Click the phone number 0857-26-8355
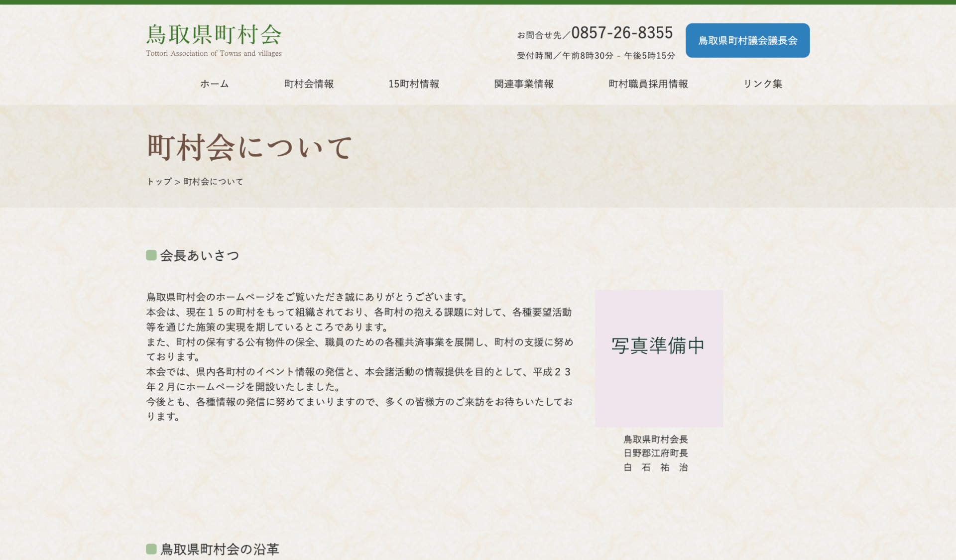The height and width of the screenshot is (560, 956). (x=622, y=33)
